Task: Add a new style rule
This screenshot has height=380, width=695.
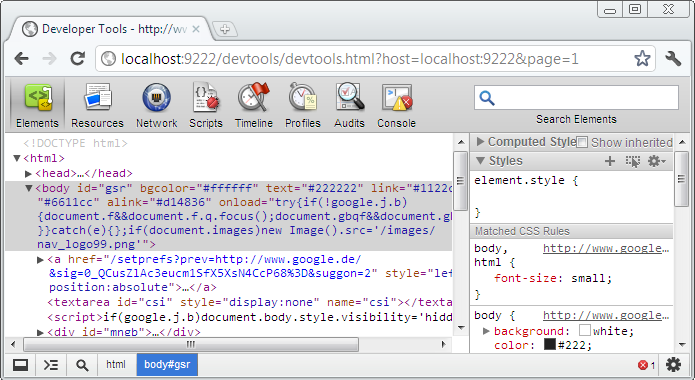Action: [610, 161]
